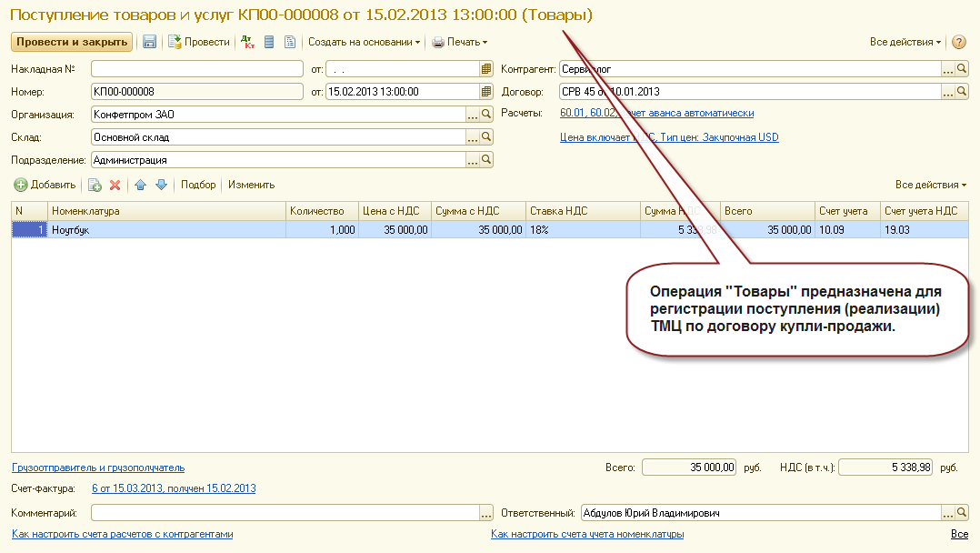The image size is (980, 553).
Task: Move row up with blue arrow icon
Action: click(141, 185)
